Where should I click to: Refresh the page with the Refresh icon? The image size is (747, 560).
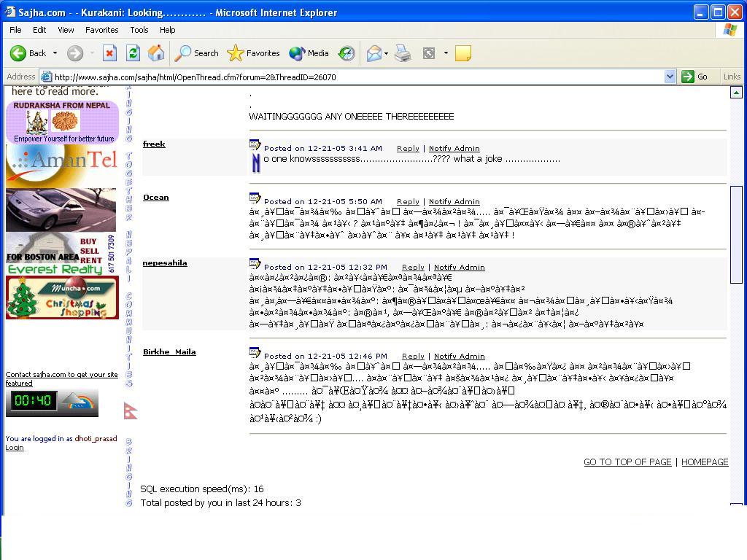pos(133,53)
